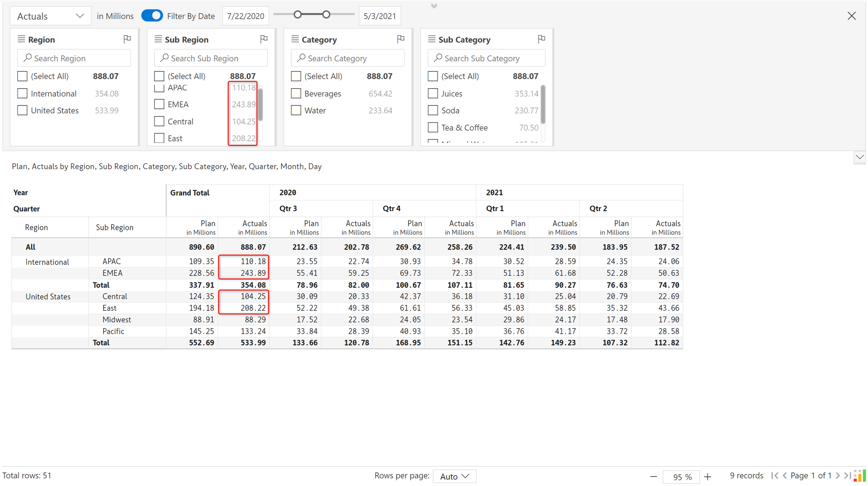Click the flag icon in Sub Category panel
Image resolution: width=868 pixels, height=486 pixels.
tap(541, 39)
